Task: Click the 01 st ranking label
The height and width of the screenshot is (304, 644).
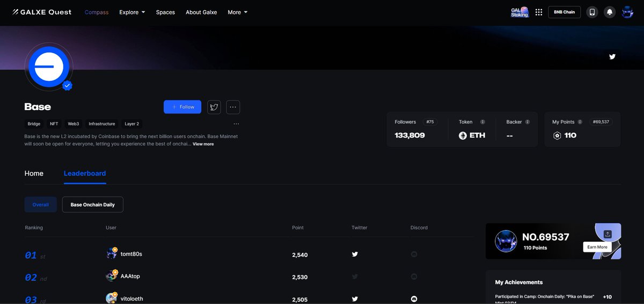Action: [35, 256]
